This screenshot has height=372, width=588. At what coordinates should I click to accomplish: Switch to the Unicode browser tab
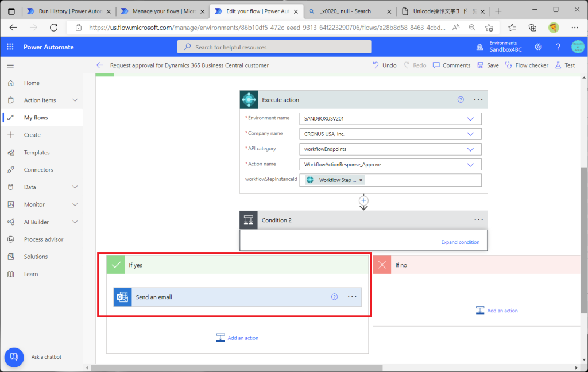point(443,11)
